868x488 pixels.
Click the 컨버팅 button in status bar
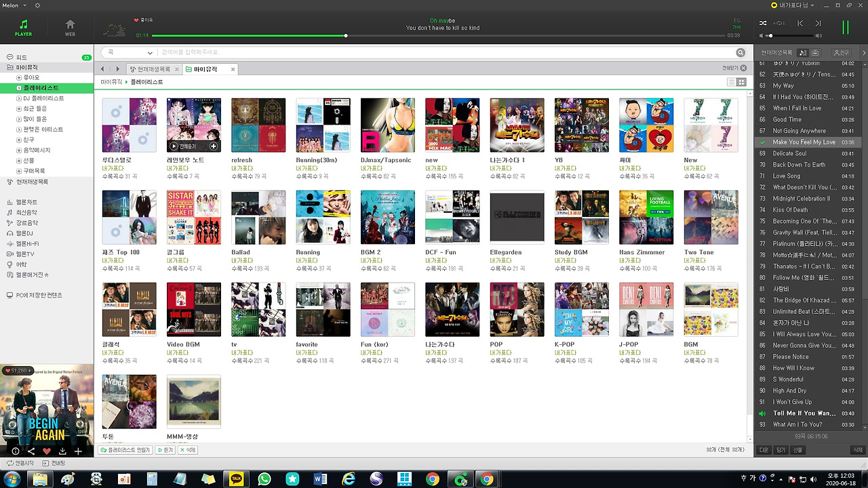click(x=54, y=463)
